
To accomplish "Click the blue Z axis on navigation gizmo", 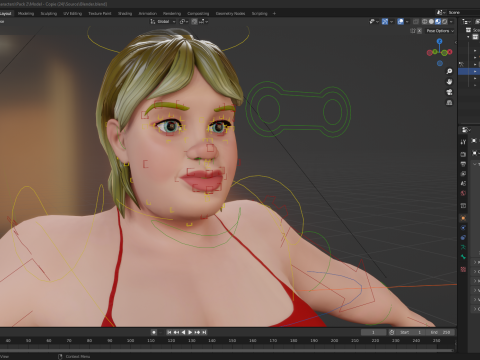I will click(x=440, y=41).
